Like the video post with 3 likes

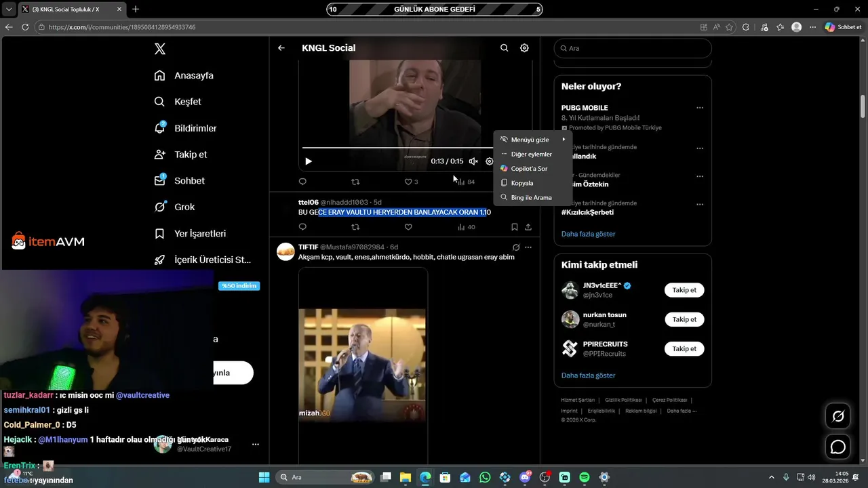411,182
